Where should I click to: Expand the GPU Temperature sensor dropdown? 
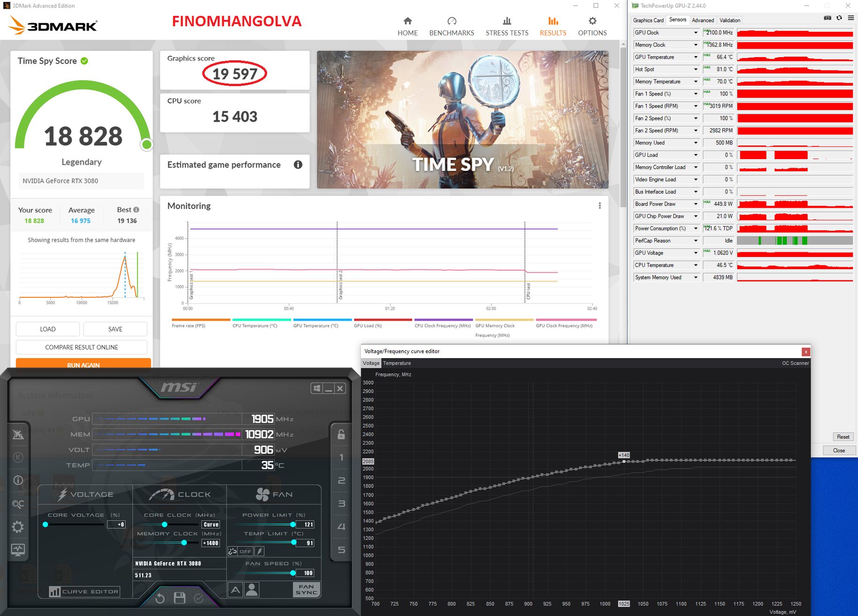coord(695,57)
